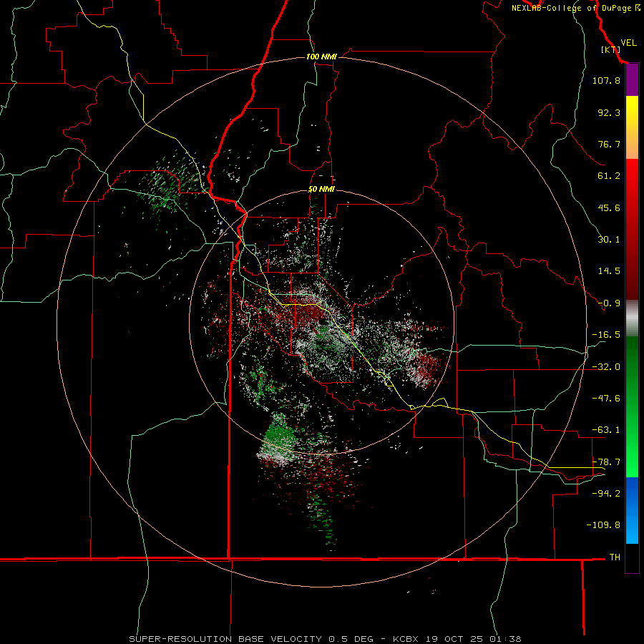644x644 pixels.
Task: Click the TH label beside the color bar
Action: 615,557
